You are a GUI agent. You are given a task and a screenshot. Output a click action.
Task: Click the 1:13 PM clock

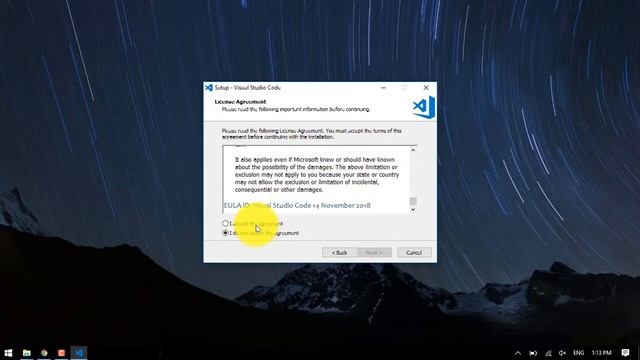(602, 353)
